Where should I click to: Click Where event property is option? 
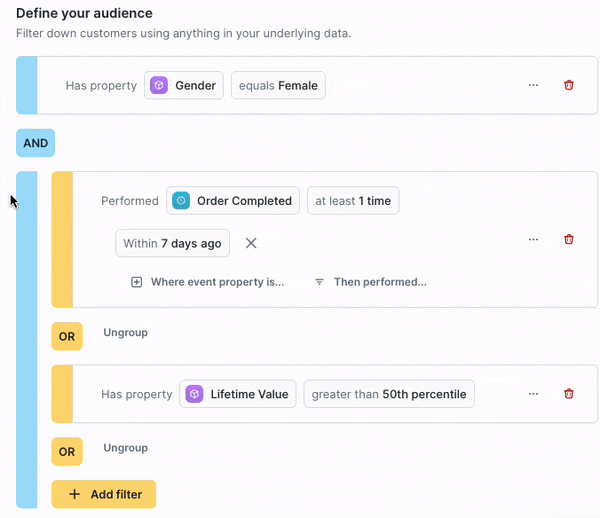[208, 282]
